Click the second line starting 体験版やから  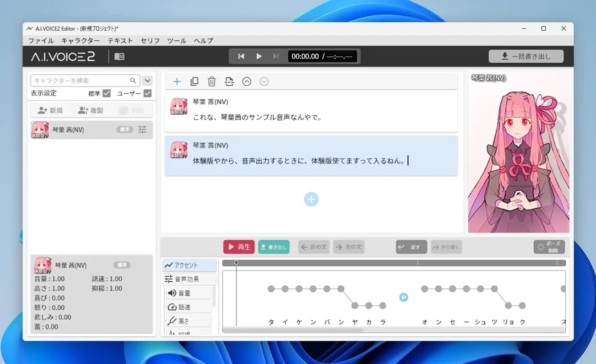click(x=311, y=156)
